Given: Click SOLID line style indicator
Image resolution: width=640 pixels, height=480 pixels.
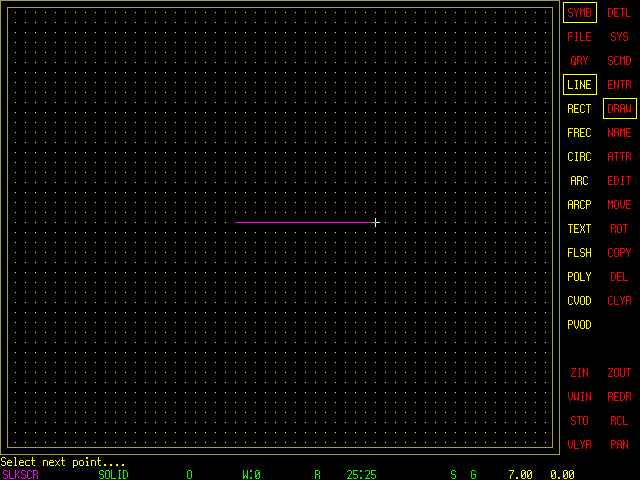Looking at the screenshot, I should click(113, 475).
